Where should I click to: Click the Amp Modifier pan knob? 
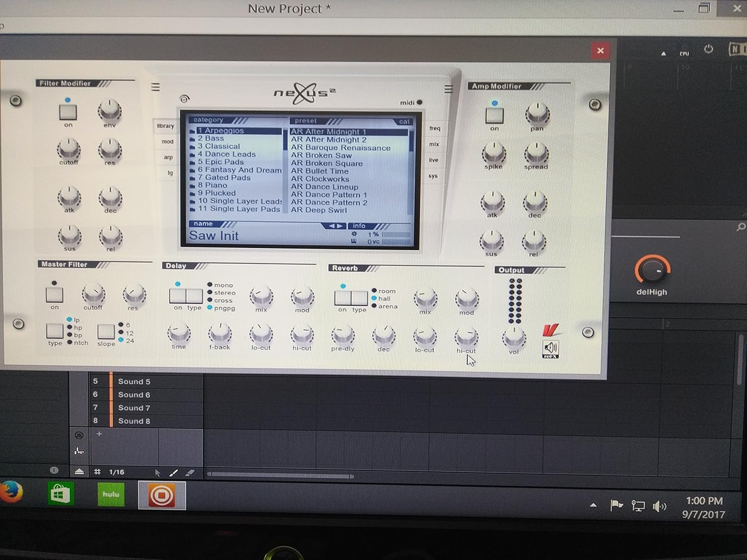coord(537,114)
